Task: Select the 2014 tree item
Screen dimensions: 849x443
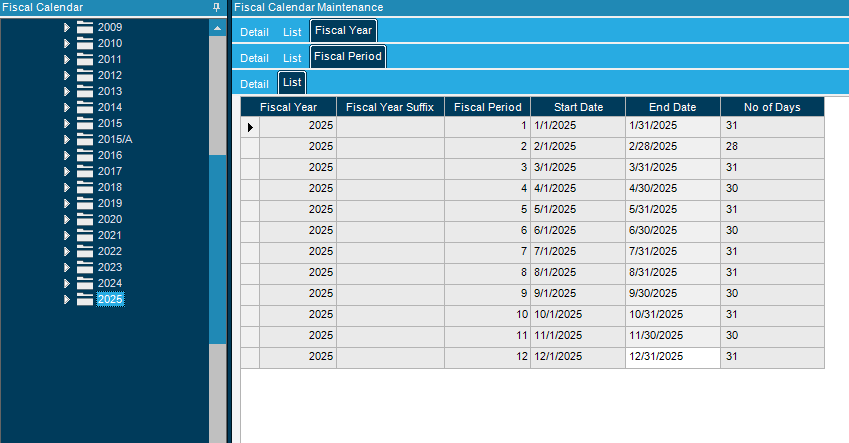Action: click(109, 107)
